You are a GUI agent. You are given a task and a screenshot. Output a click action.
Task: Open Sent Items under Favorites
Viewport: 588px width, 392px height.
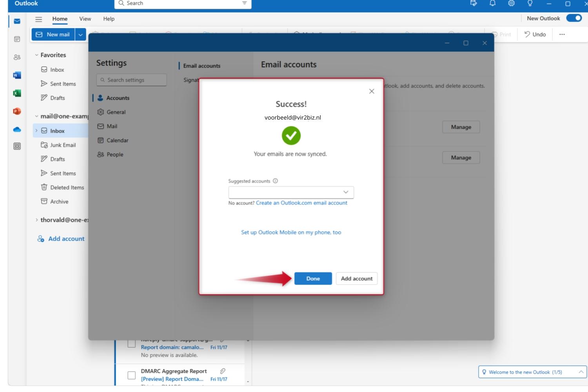point(63,84)
